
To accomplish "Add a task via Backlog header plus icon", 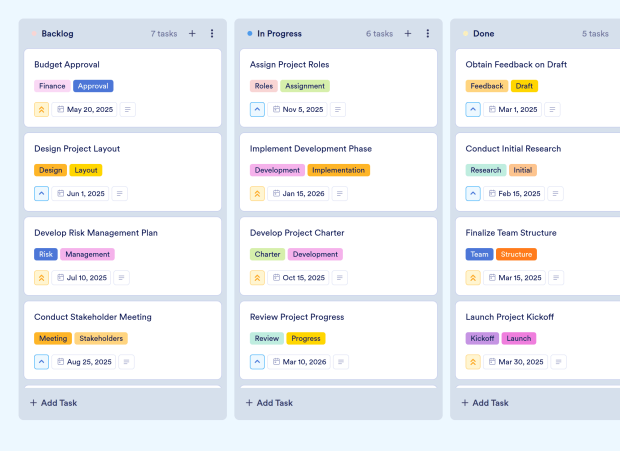I will click(x=192, y=34).
